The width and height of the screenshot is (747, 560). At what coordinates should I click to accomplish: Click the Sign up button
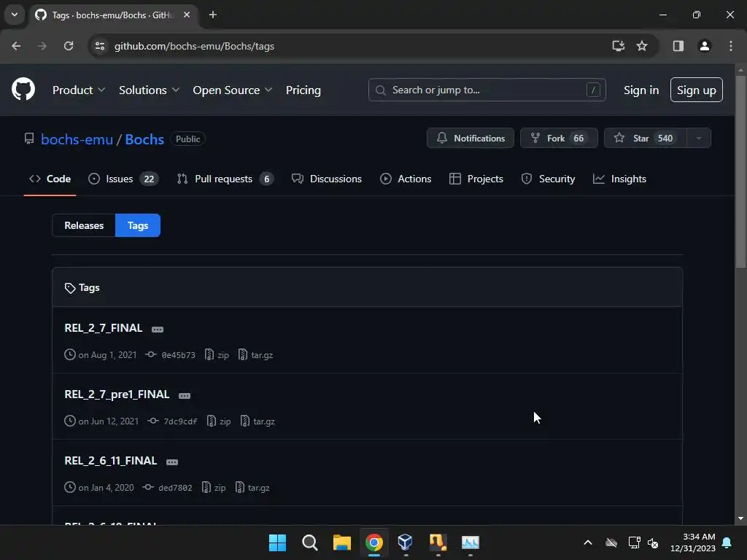[696, 90]
